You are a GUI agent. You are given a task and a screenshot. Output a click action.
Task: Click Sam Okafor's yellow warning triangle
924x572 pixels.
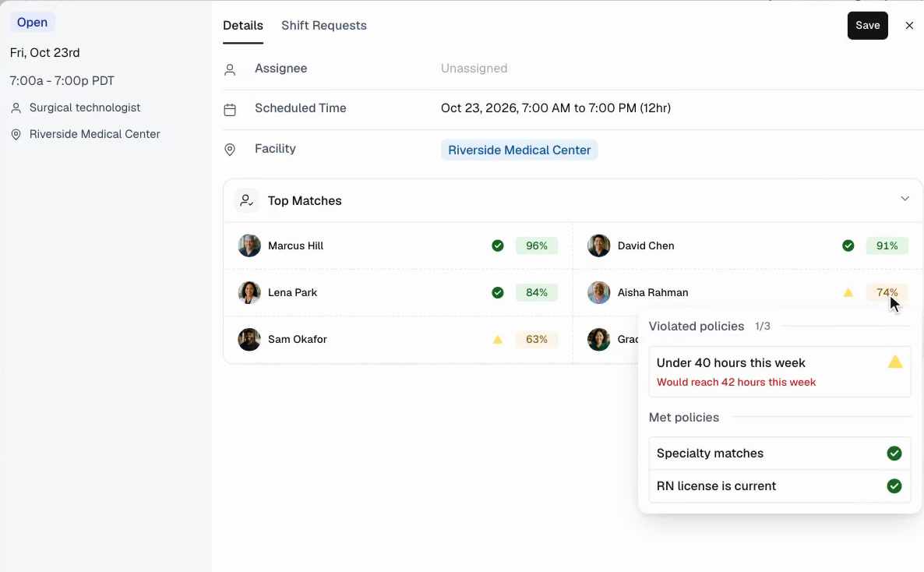click(497, 339)
